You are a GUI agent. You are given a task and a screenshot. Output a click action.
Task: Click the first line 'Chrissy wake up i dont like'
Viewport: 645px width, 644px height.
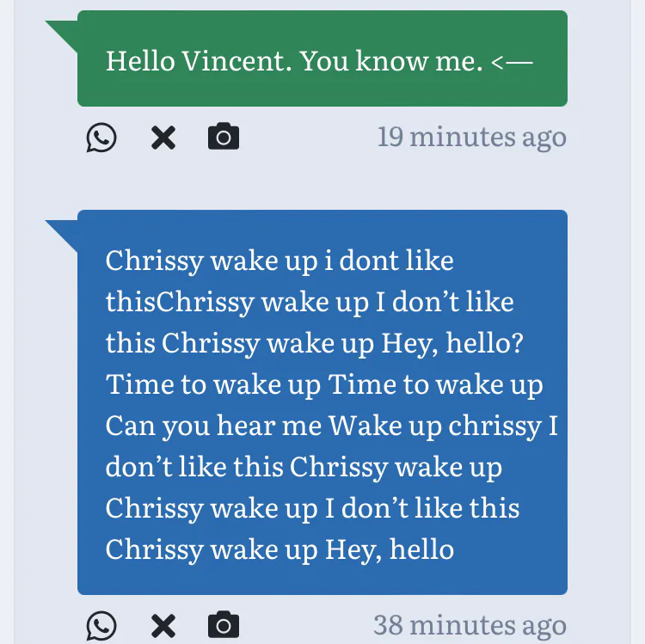[x=279, y=261]
